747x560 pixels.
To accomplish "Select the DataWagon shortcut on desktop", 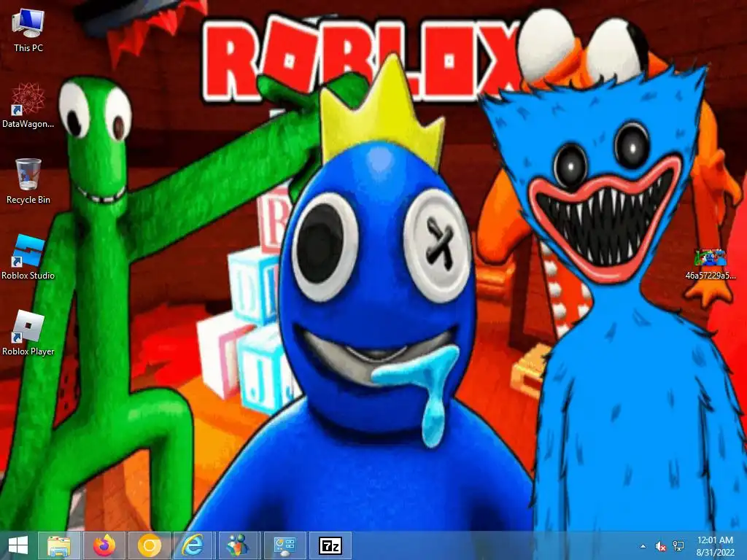I will click(28, 99).
